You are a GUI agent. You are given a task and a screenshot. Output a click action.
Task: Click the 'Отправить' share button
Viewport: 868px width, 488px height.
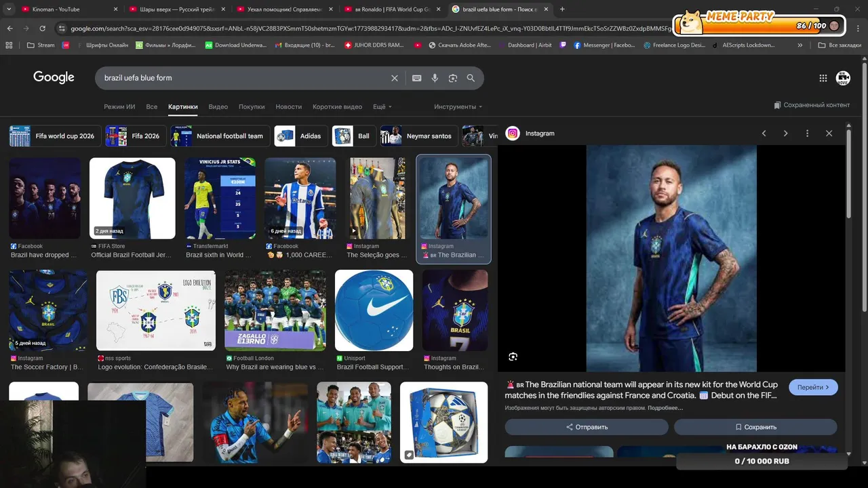click(x=587, y=427)
